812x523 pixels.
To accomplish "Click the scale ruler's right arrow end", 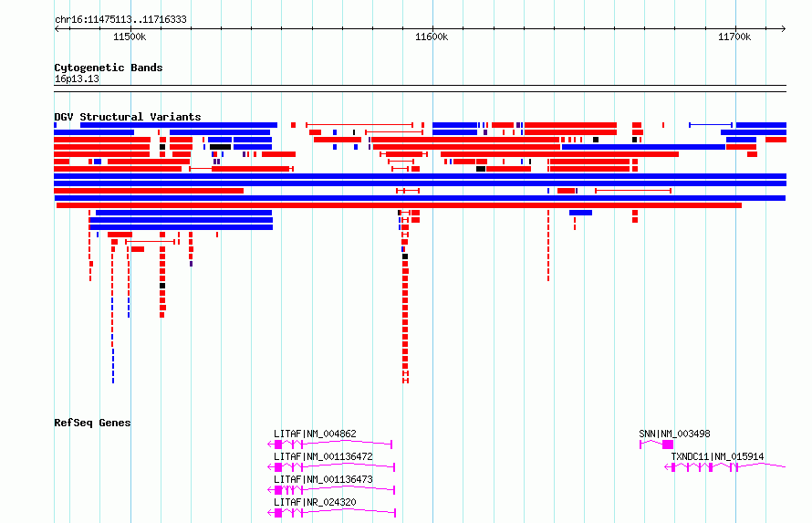I will click(783, 28).
